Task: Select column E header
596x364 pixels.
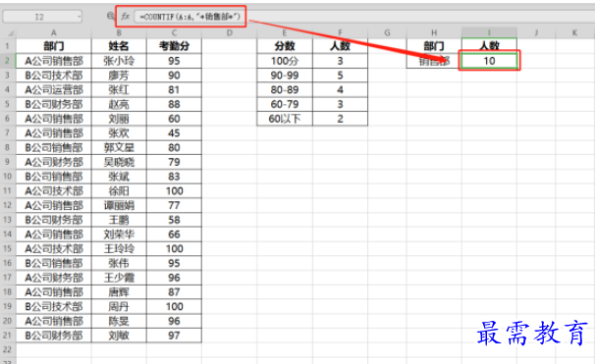Action: tap(285, 33)
